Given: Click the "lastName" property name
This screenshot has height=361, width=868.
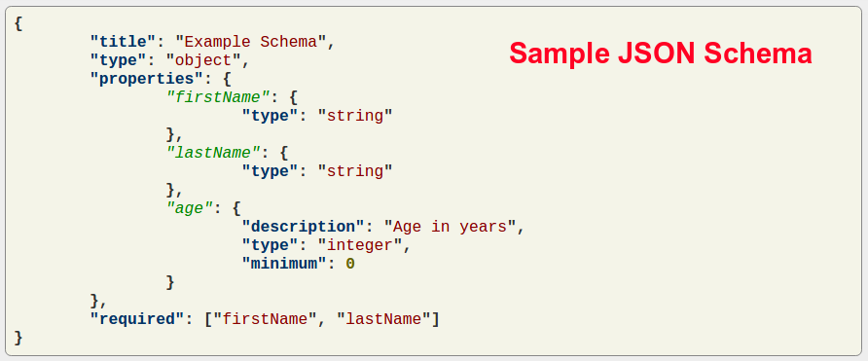Looking at the screenshot, I should pos(213,153).
